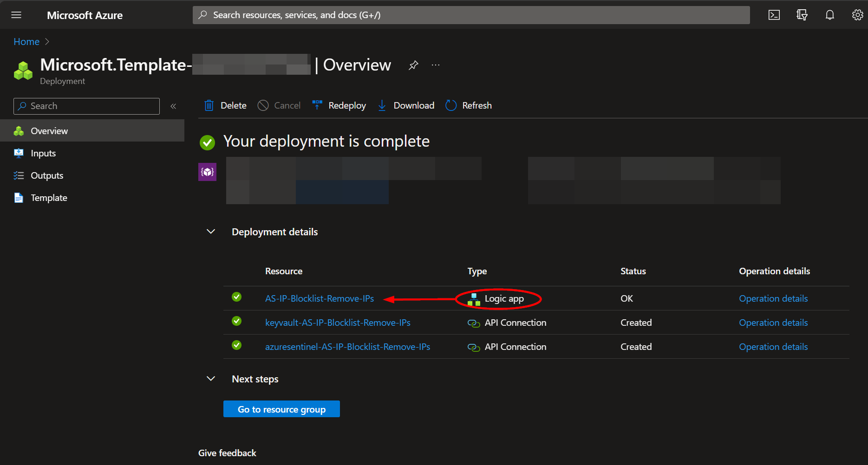The width and height of the screenshot is (868, 465).
Task: Collapse the Deployment details section
Action: click(211, 232)
